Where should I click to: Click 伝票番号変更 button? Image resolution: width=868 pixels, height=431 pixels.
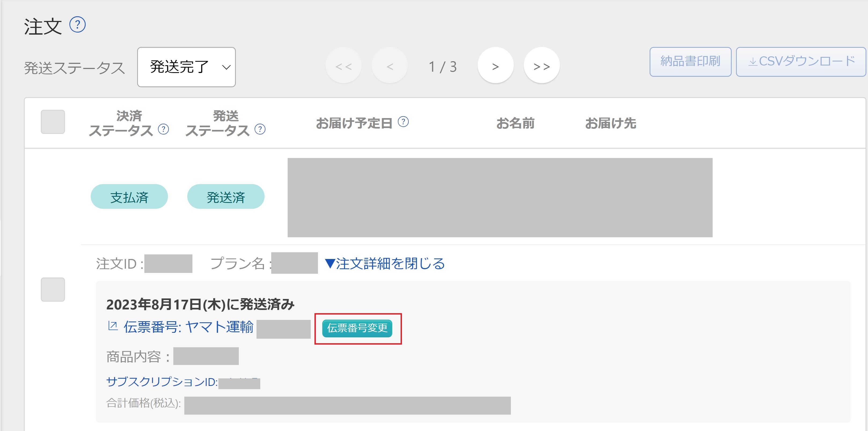point(357,328)
